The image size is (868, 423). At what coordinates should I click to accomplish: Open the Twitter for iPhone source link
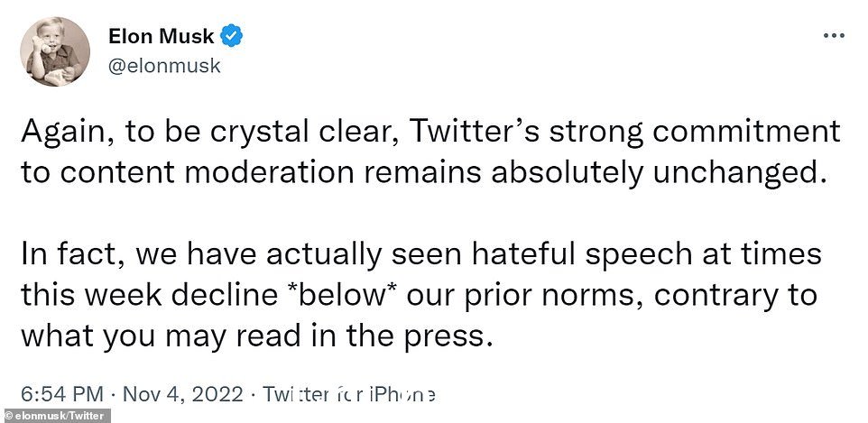[x=349, y=394]
